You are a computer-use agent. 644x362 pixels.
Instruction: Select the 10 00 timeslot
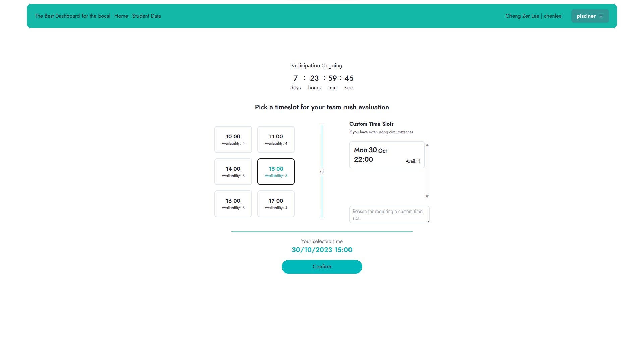233,139
